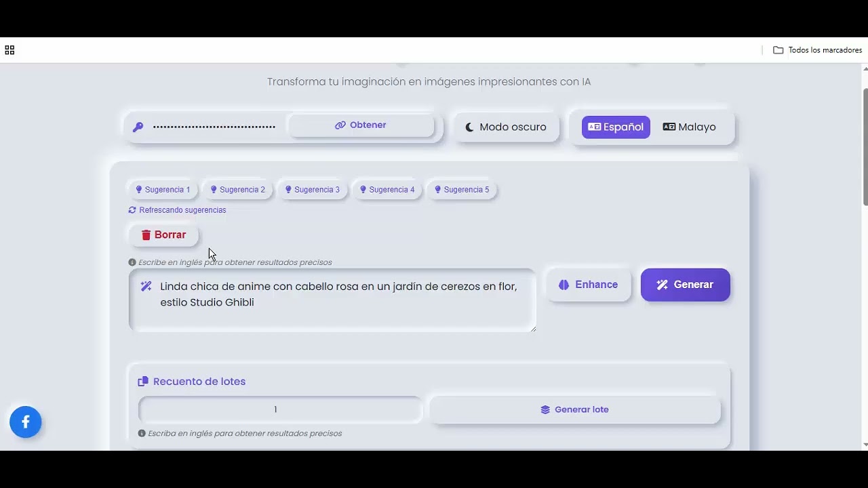This screenshot has height=488, width=868.
Task: Choose Sugerencia 3 chip
Action: pyautogui.click(x=312, y=190)
